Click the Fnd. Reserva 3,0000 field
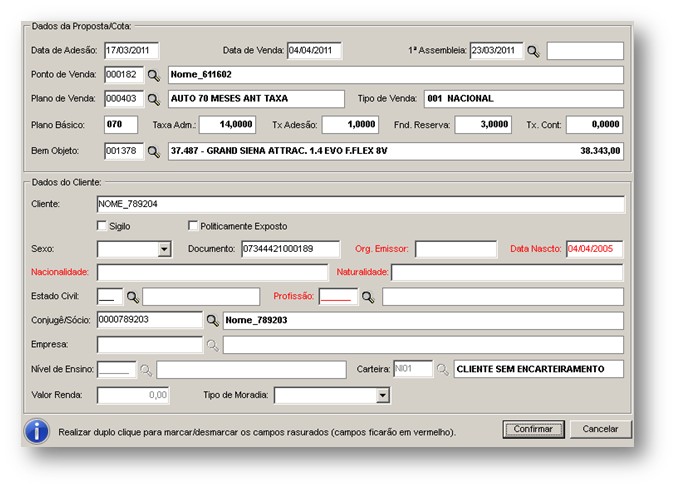Screen dimensions: 676x489 point(483,125)
